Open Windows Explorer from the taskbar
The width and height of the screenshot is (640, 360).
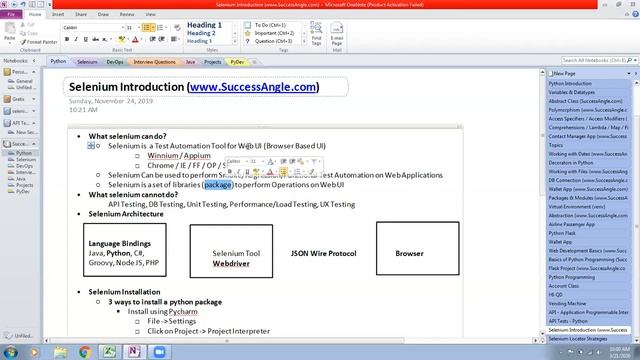tap(60, 352)
